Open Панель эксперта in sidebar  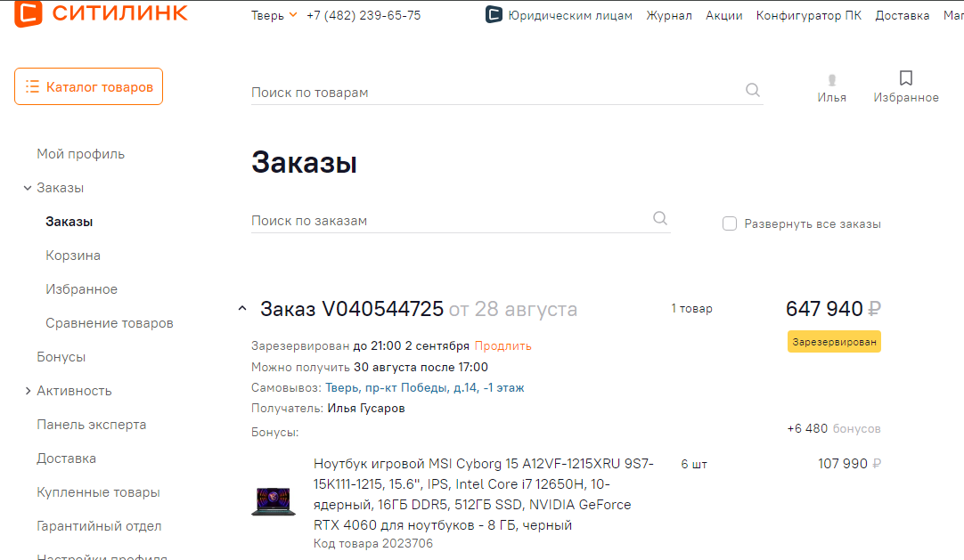click(x=91, y=425)
